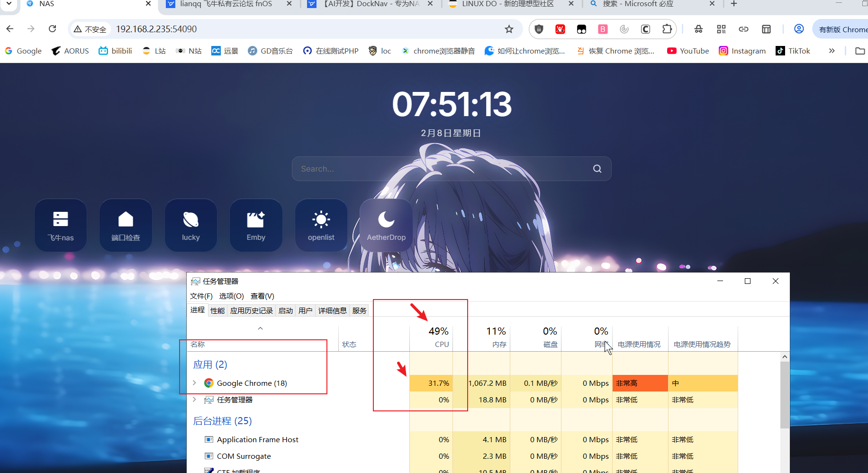Viewport: 868px width, 473px height.
Task: Launch the lucky shortcut tile
Action: coord(191,225)
